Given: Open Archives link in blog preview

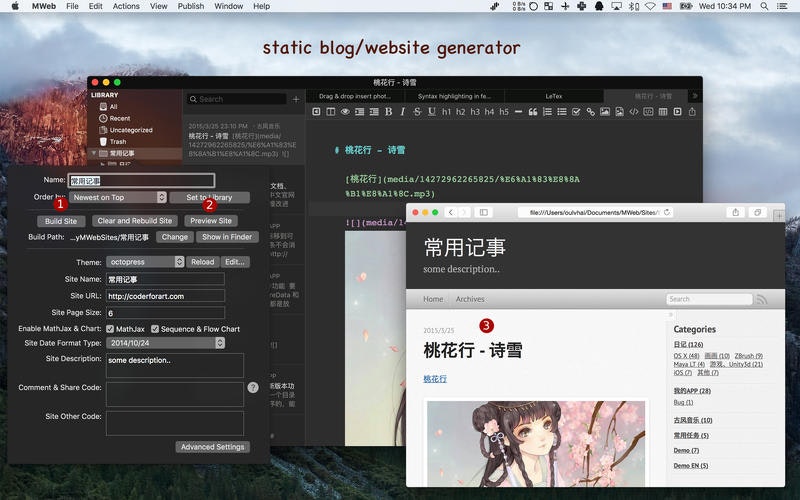Looking at the screenshot, I should [470, 299].
